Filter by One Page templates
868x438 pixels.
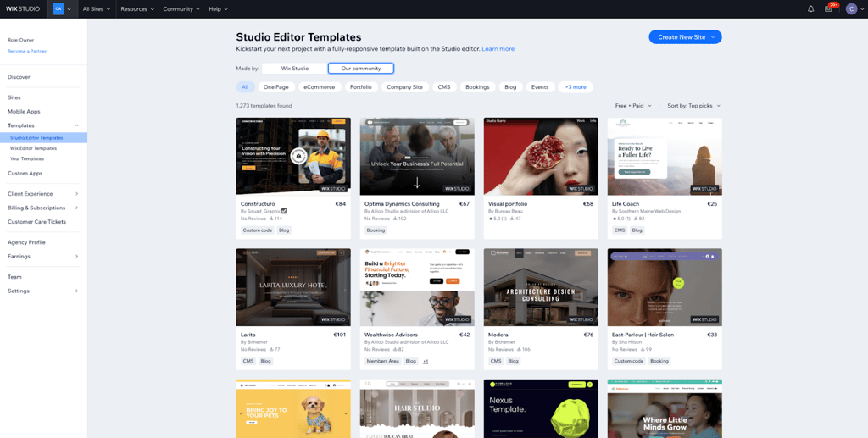[277, 86]
